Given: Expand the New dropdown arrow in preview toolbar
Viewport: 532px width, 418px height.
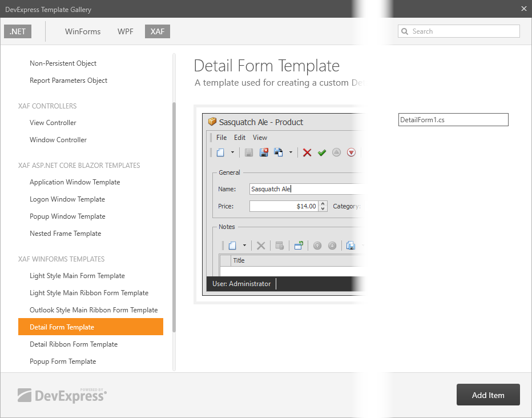Looking at the screenshot, I should point(232,152).
